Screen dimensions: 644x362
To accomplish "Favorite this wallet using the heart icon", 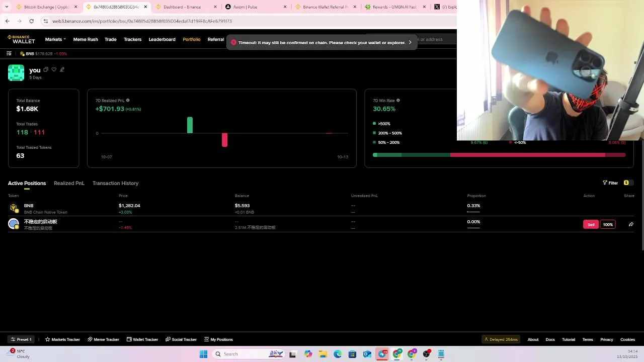I will coord(54,69).
